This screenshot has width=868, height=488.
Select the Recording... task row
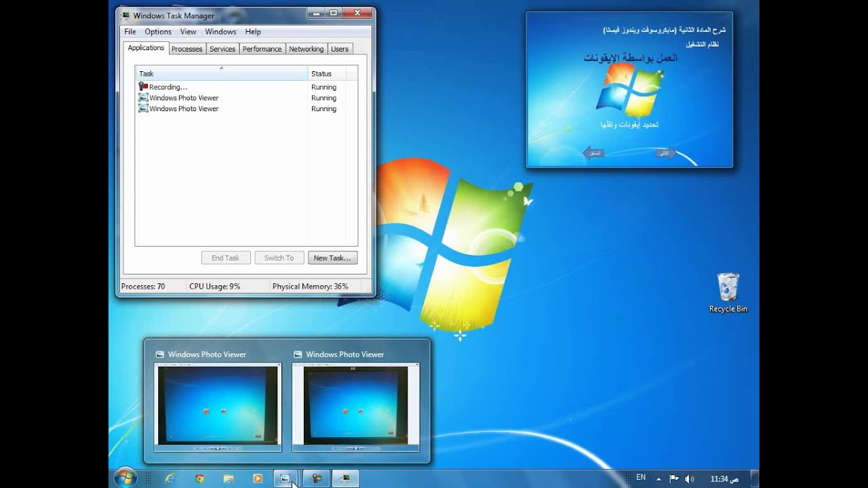click(246, 87)
